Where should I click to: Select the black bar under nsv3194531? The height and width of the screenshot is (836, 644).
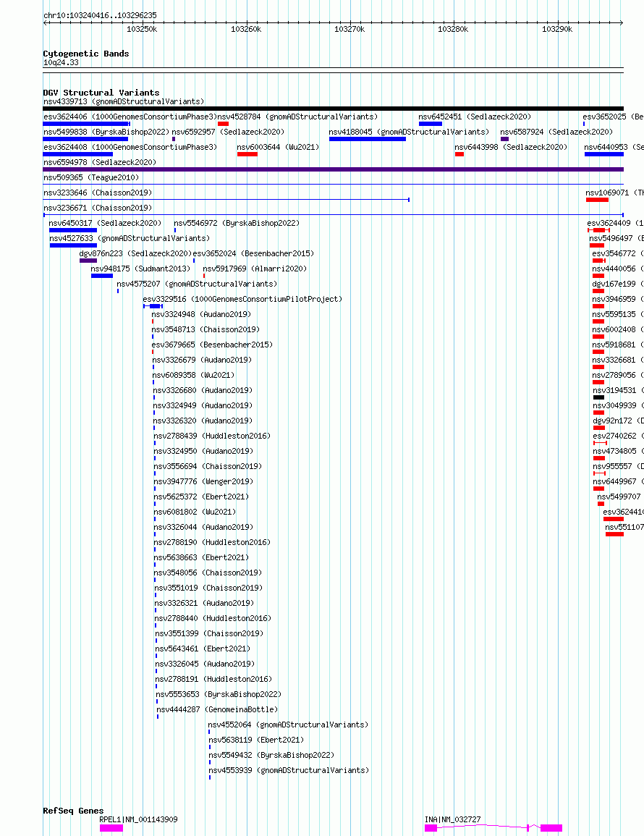[x=598, y=397]
